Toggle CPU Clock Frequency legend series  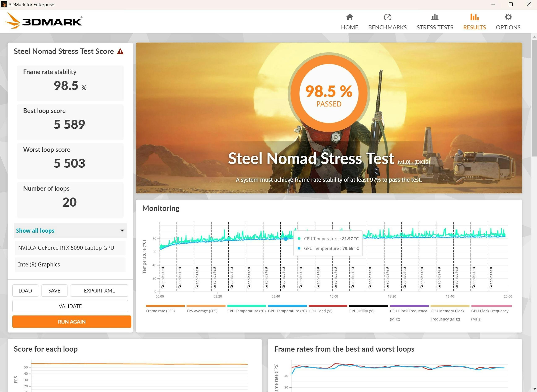pos(408,315)
